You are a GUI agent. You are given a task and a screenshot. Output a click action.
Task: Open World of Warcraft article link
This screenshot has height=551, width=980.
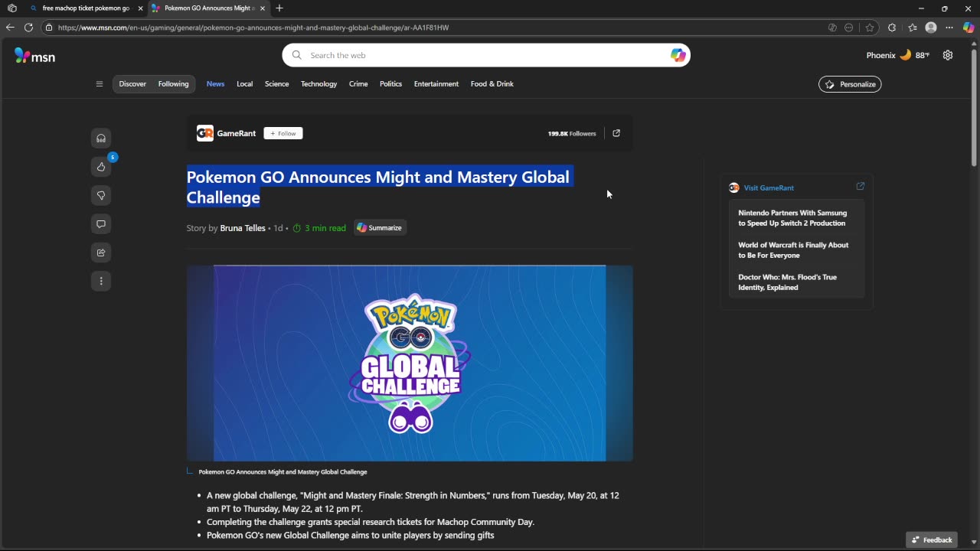(x=793, y=250)
